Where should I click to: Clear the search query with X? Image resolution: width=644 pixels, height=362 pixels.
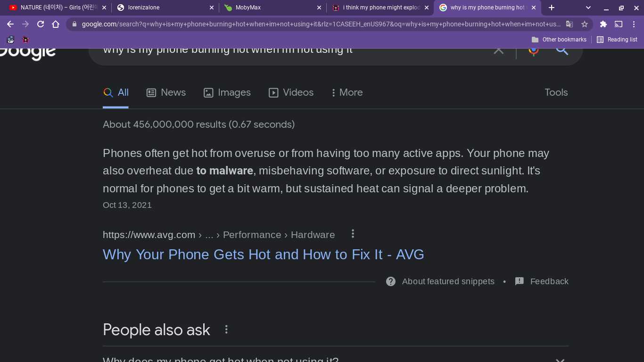coord(498,49)
